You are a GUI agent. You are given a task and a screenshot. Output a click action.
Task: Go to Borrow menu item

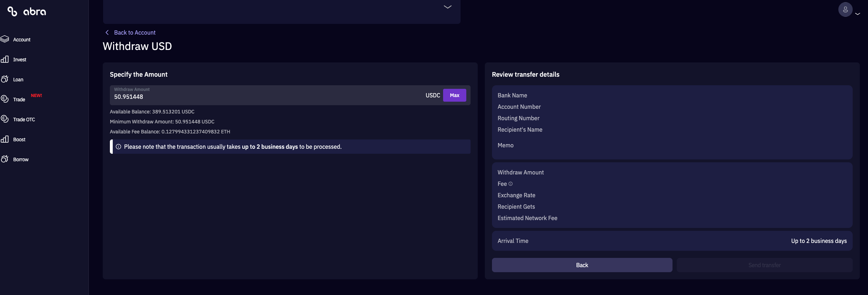click(x=21, y=159)
